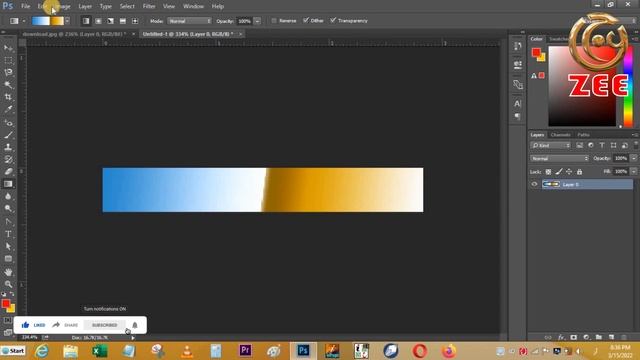The height and width of the screenshot is (360, 640).
Task: Open the Filter menu
Action: point(149,6)
